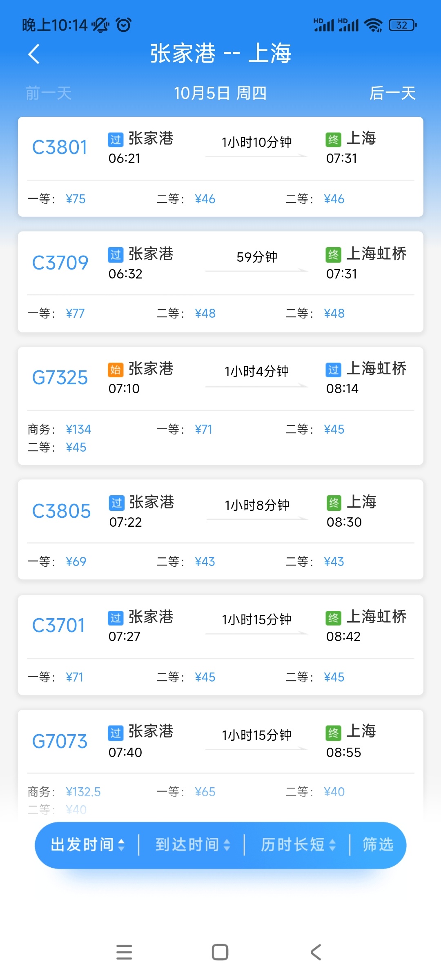Select train C3805 number
Image resolution: width=441 pixels, height=980 pixels.
(61, 511)
